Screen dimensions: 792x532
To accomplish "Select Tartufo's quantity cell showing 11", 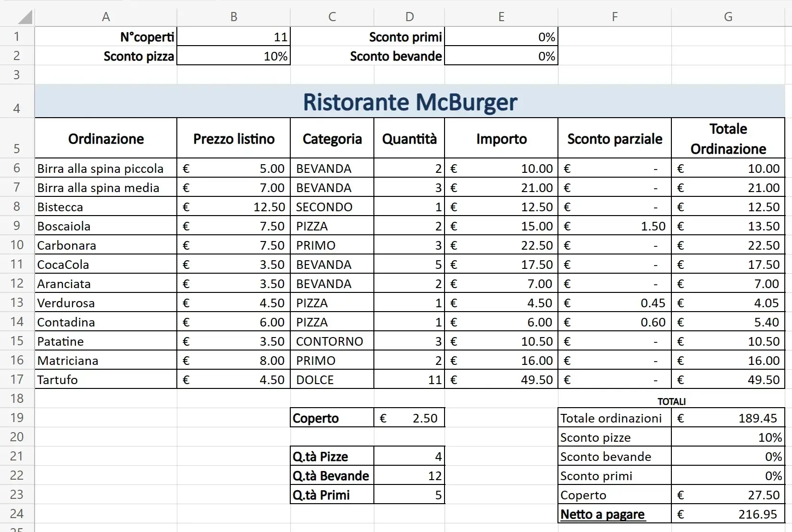I will point(409,379).
